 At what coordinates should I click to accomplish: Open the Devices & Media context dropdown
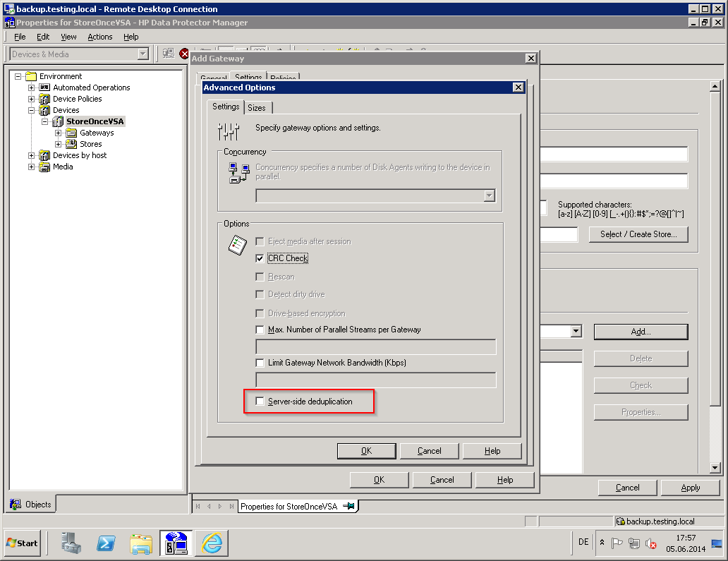pyautogui.click(x=143, y=54)
